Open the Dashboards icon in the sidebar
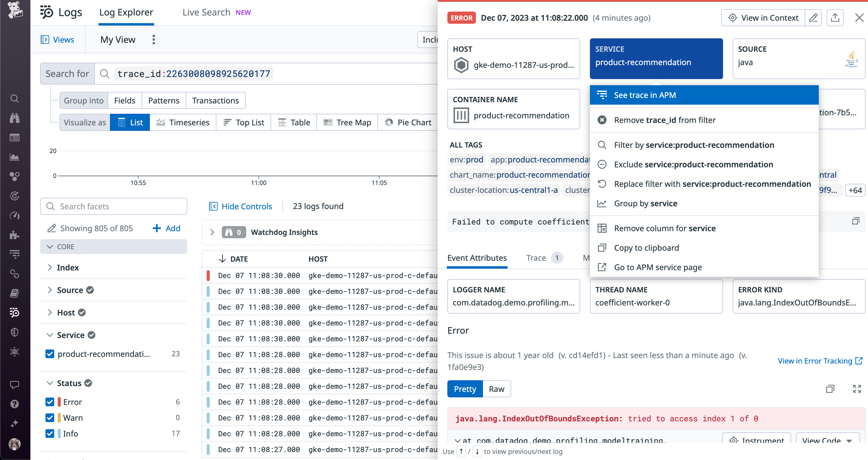Image resolution: width=868 pixels, height=460 pixels. click(x=15, y=138)
